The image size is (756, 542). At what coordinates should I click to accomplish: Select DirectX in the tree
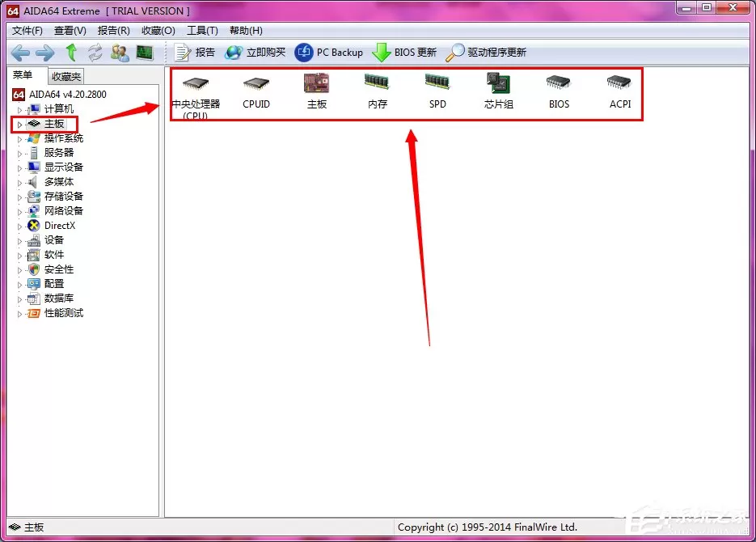point(60,225)
